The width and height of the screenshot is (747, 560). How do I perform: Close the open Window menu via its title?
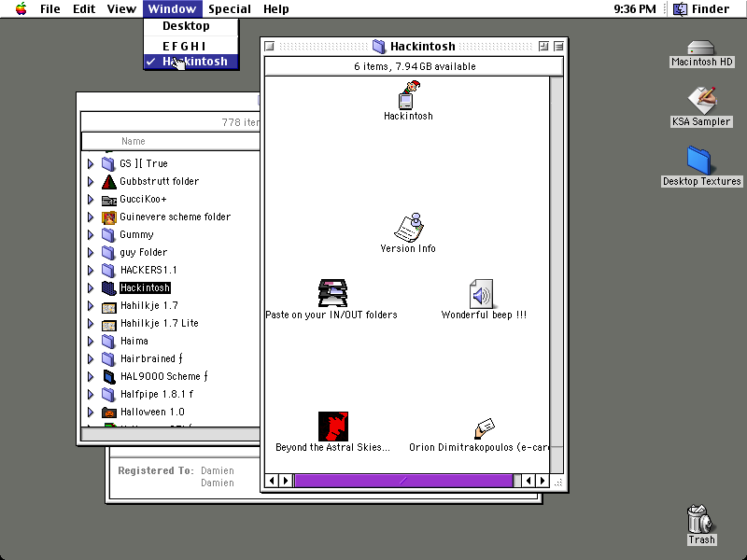(x=172, y=9)
